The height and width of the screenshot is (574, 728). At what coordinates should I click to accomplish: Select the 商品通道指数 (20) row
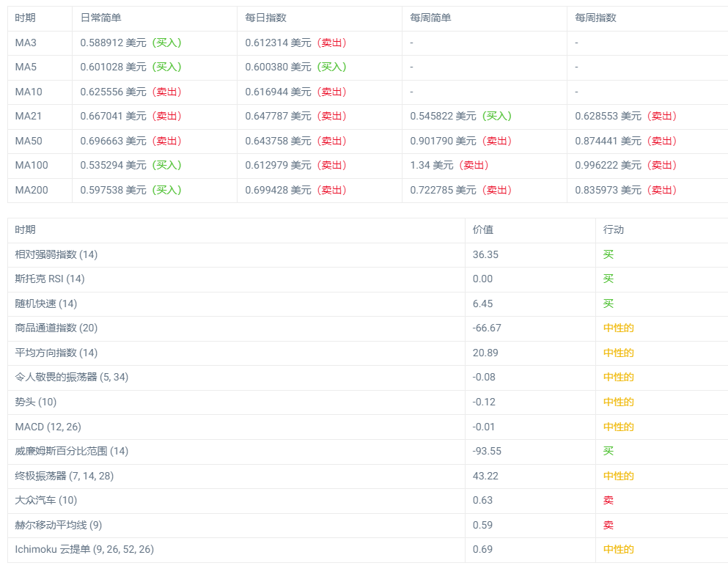(x=368, y=328)
